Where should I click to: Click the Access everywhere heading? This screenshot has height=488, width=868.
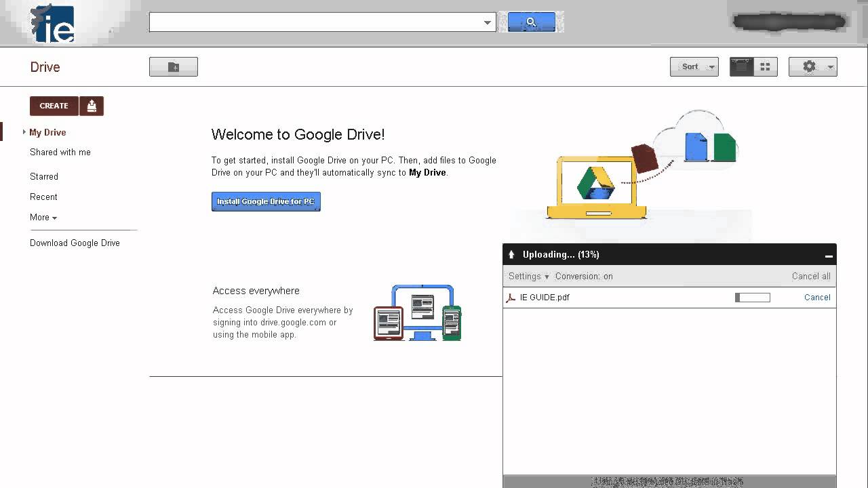[x=256, y=291]
